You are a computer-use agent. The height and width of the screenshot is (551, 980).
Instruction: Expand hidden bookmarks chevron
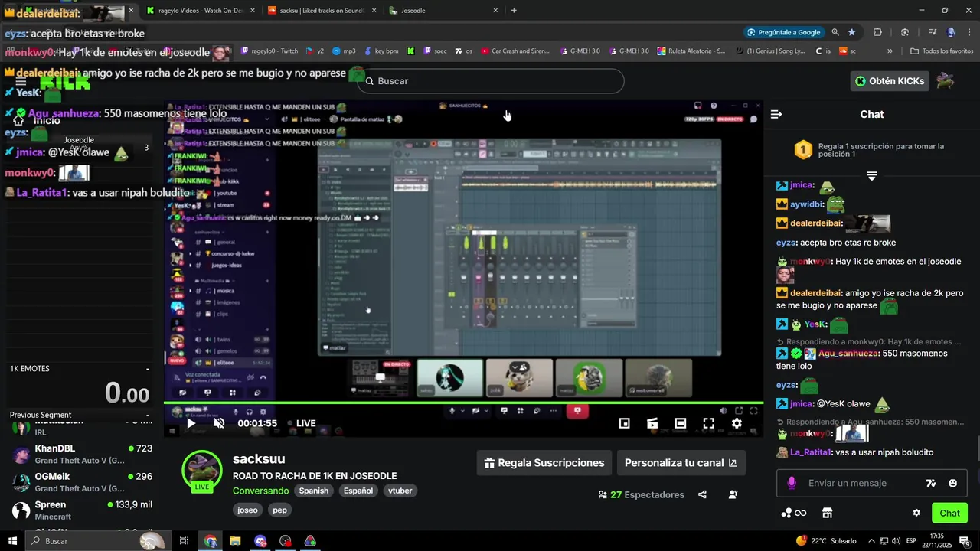coord(890,51)
